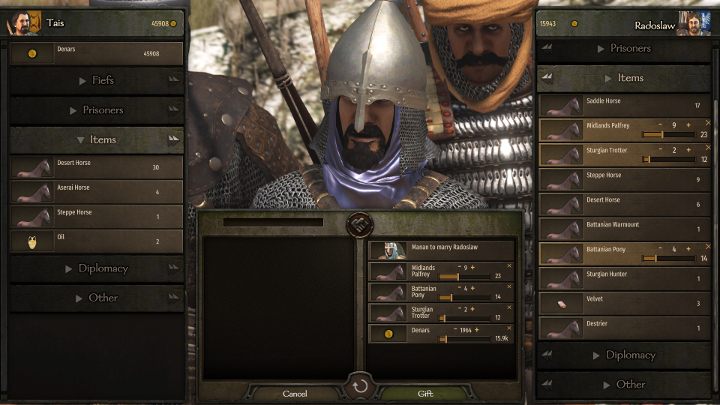
Task: Click the handshake barter emblem in the offer panel
Action: tap(360, 225)
